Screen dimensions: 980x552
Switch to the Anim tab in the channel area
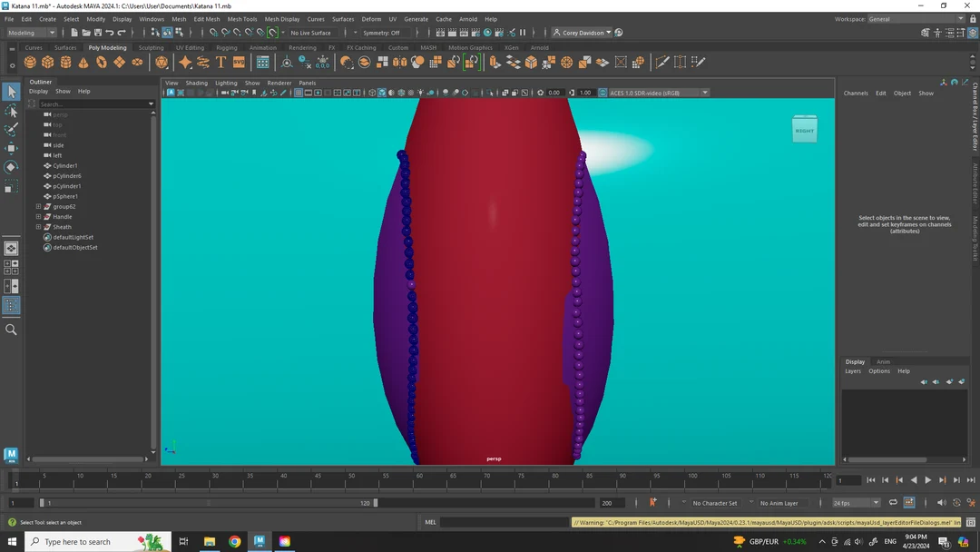pos(883,360)
